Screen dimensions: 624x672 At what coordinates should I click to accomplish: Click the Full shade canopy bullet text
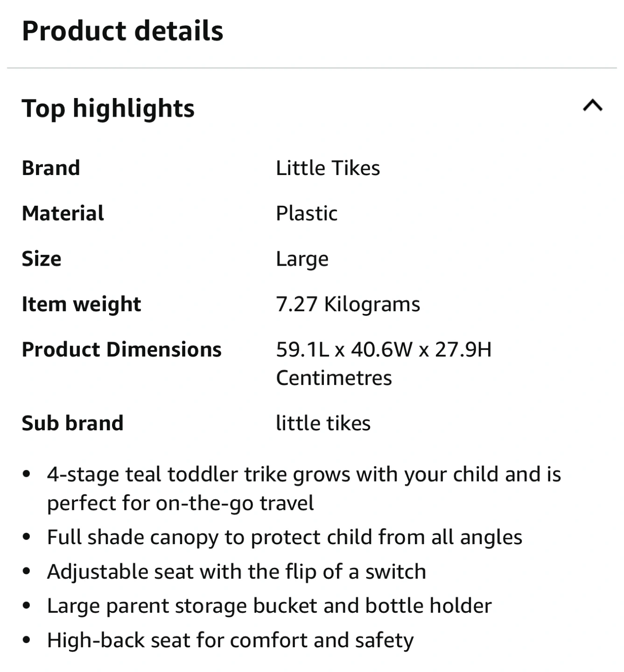coord(285,538)
